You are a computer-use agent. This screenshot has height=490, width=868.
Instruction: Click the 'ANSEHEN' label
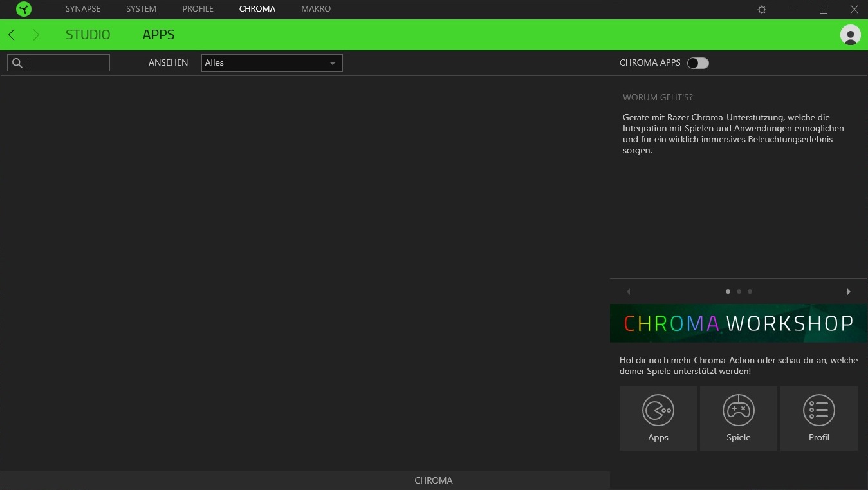169,63
